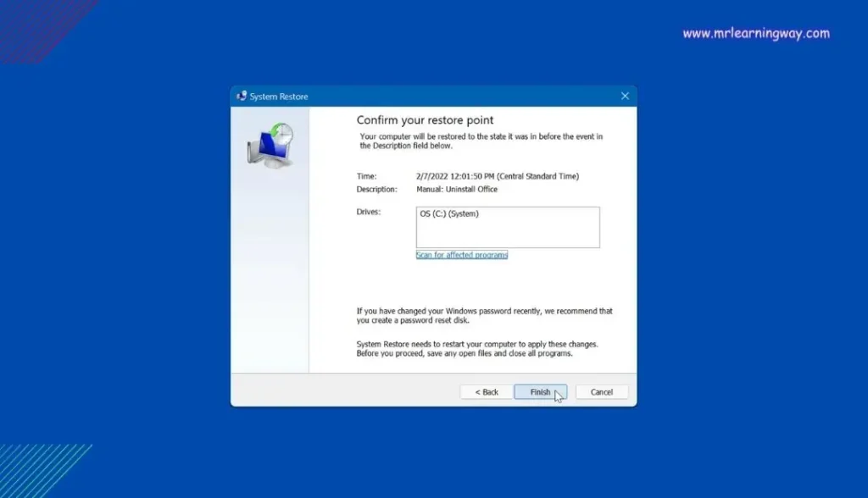Click the Finish button
Screen dimensions: 868x498
tap(540, 392)
